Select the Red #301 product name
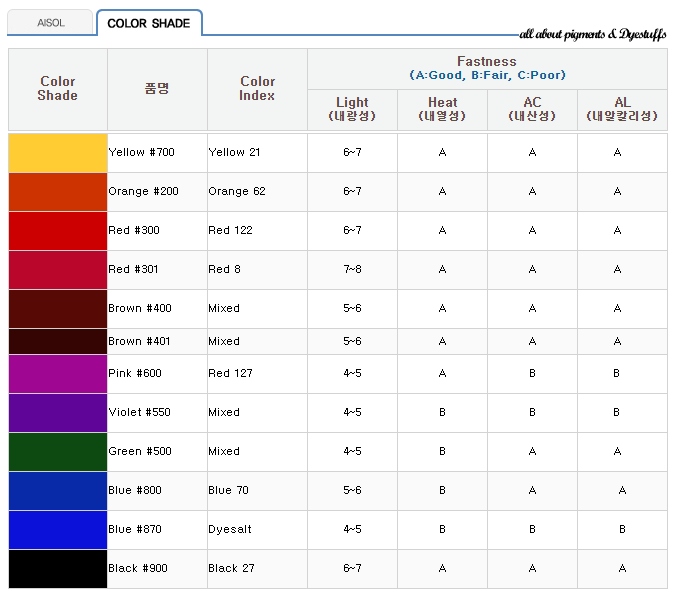This screenshot has width=676, height=597. (x=134, y=269)
